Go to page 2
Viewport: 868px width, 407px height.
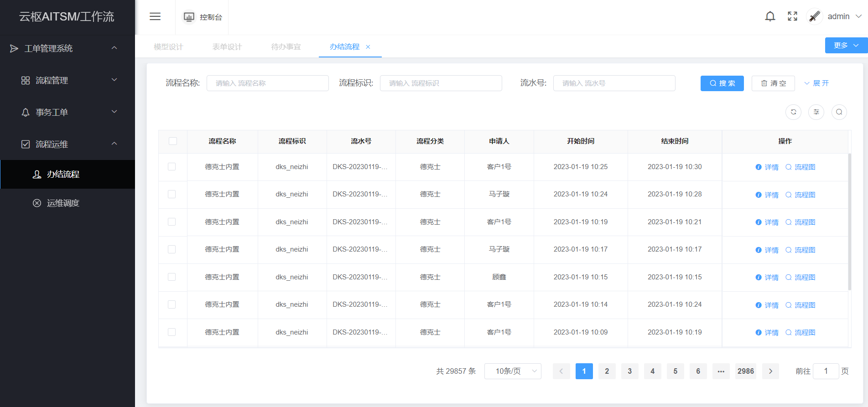pos(607,371)
